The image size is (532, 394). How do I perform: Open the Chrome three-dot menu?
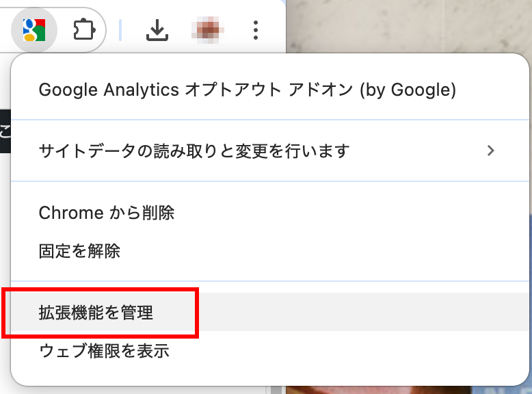pos(256,29)
